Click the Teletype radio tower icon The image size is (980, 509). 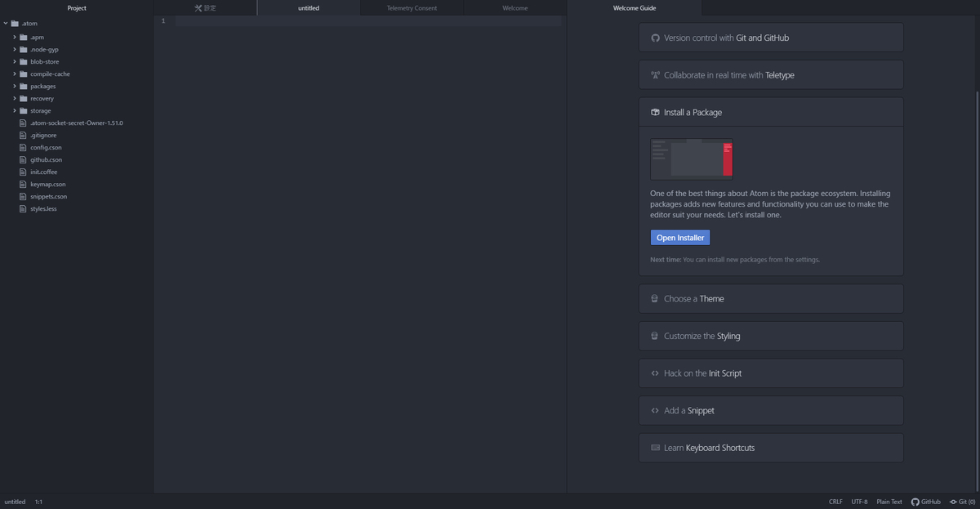[655, 74]
